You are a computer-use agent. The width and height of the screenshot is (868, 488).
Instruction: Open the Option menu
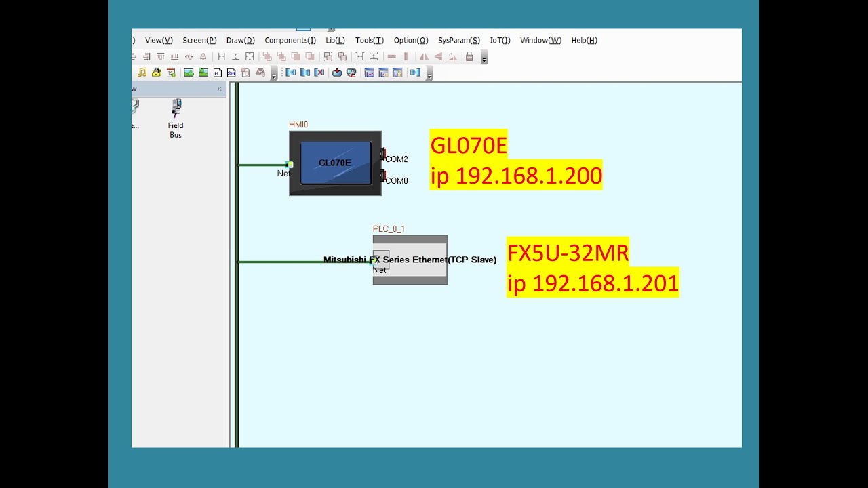pyautogui.click(x=411, y=41)
